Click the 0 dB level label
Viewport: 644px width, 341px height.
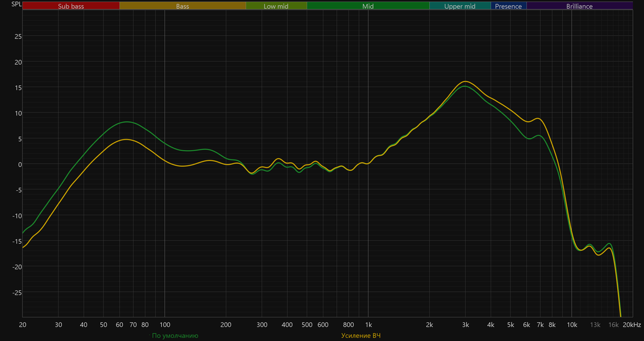(x=20, y=164)
